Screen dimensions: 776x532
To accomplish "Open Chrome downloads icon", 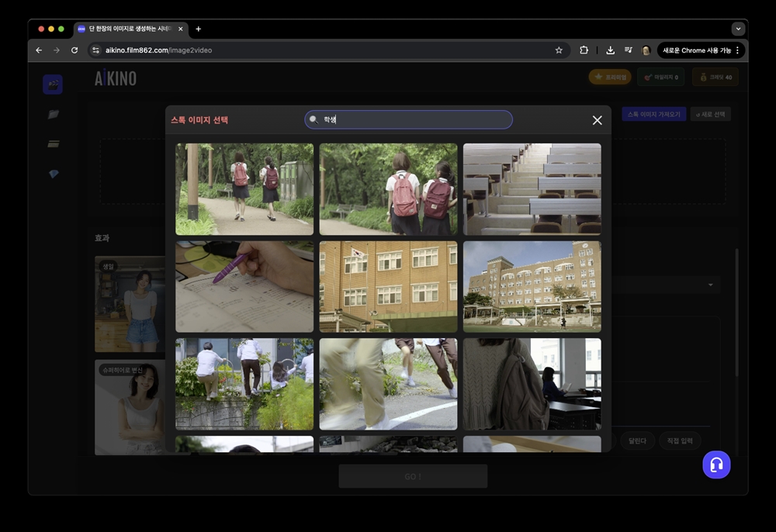I will (x=610, y=50).
